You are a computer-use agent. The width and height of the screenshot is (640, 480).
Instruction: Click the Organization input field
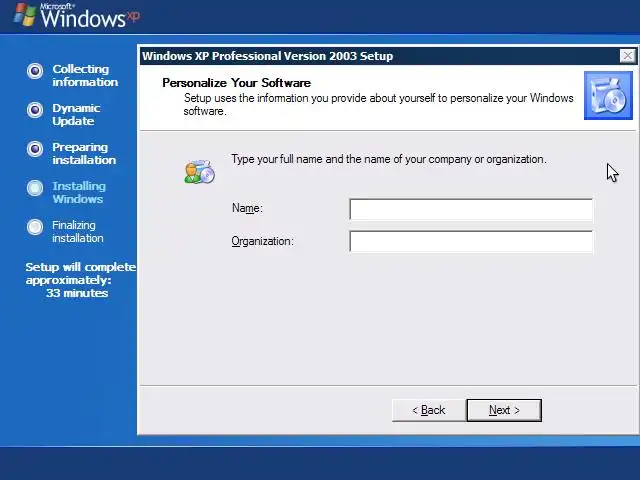pos(471,241)
